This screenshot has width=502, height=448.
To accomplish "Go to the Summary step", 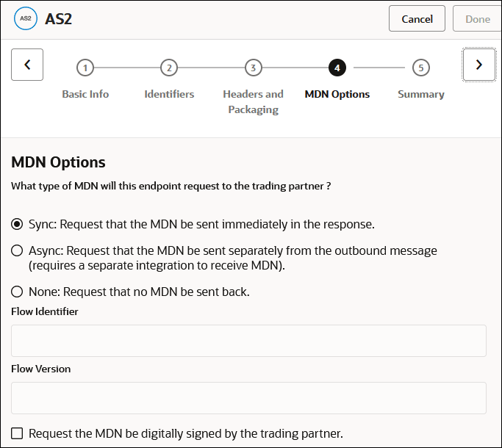I will point(420,94).
